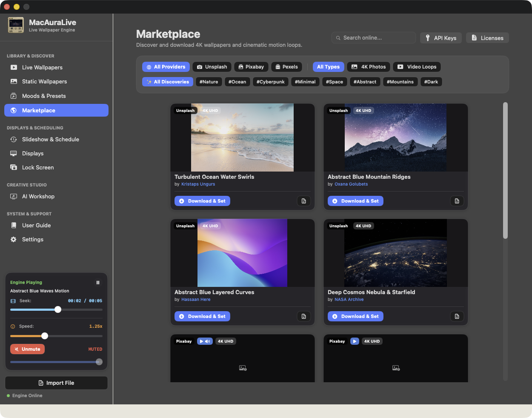
Task: Select the All Providers filter
Action: tap(166, 67)
